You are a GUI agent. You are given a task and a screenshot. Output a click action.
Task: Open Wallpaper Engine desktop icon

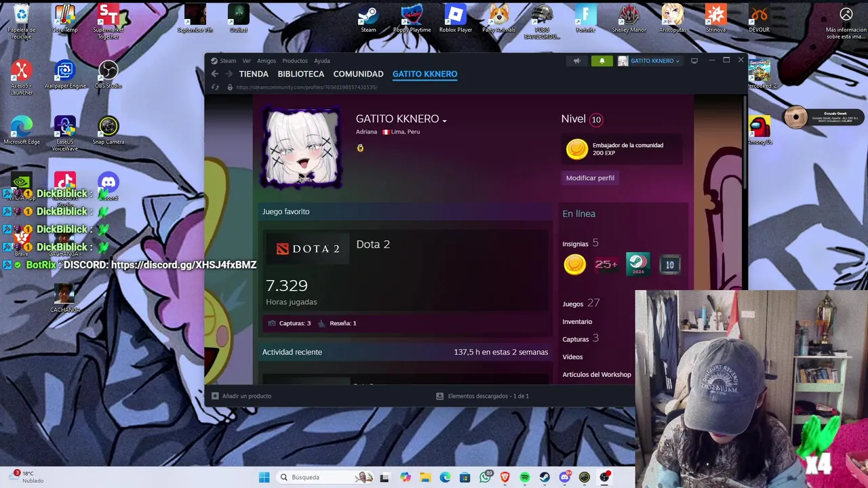(65, 75)
